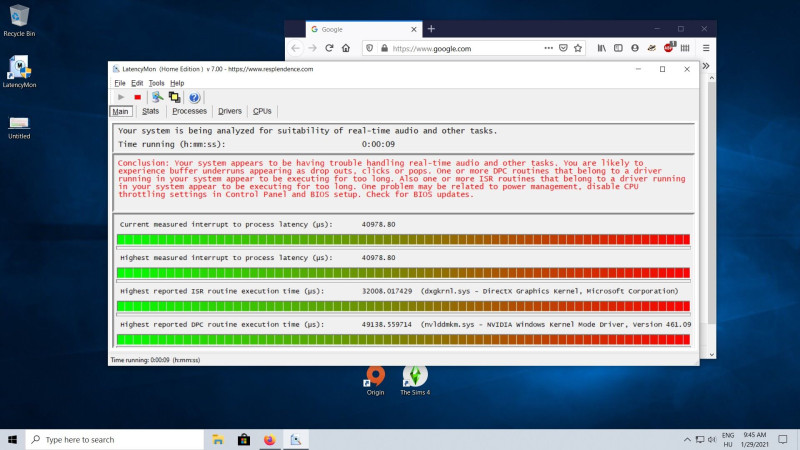This screenshot has width=800, height=450.
Task: Switch to the Processes tab
Action: point(189,111)
